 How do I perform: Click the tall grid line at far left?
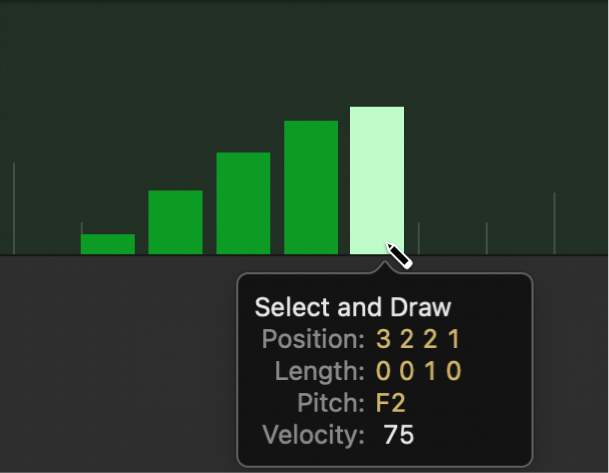(x=14, y=208)
